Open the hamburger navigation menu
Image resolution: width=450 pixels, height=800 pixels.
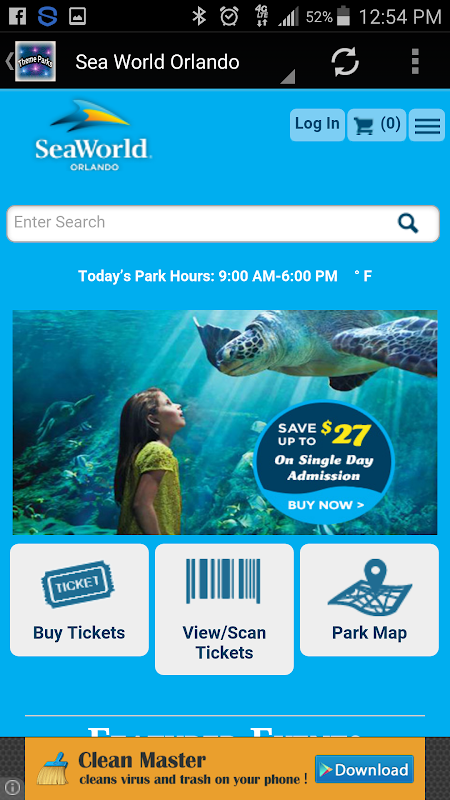click(427, 125)
